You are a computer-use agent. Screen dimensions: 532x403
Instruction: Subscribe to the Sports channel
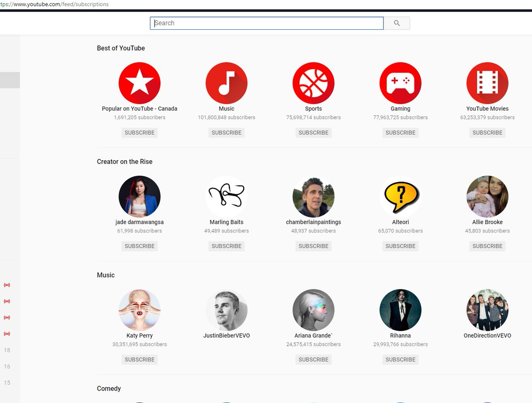[x=313, y=133]
